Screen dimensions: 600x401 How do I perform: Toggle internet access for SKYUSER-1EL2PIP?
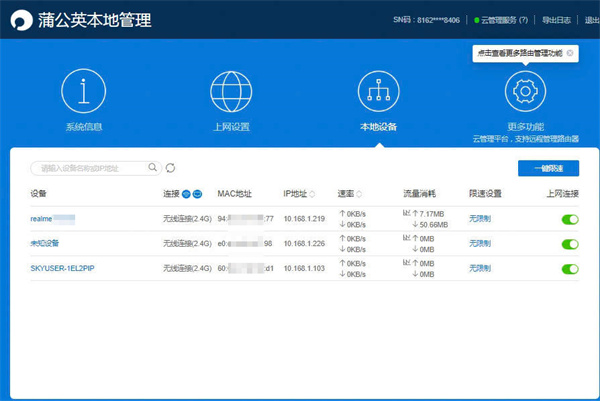pos(571,268)
